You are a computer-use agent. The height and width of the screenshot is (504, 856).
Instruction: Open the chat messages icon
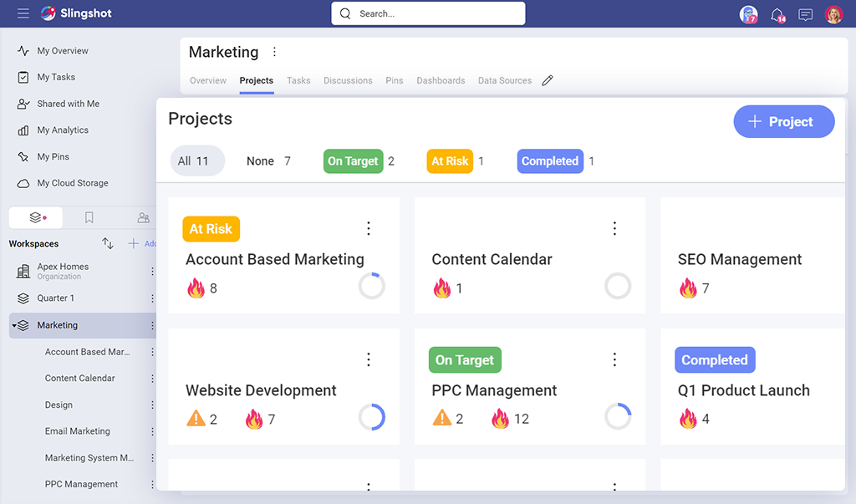[805, 14]
